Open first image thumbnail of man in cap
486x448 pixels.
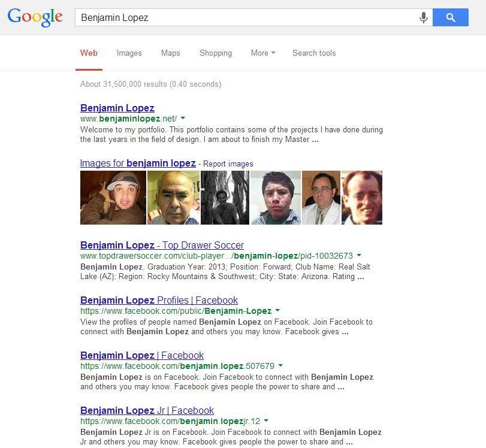click(113, 198)
